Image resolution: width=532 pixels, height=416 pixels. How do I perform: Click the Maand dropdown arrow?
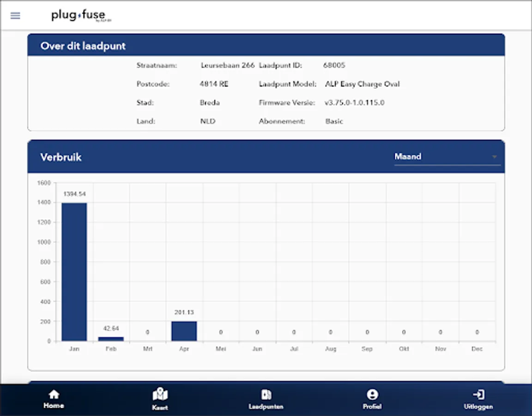[494, 157]
